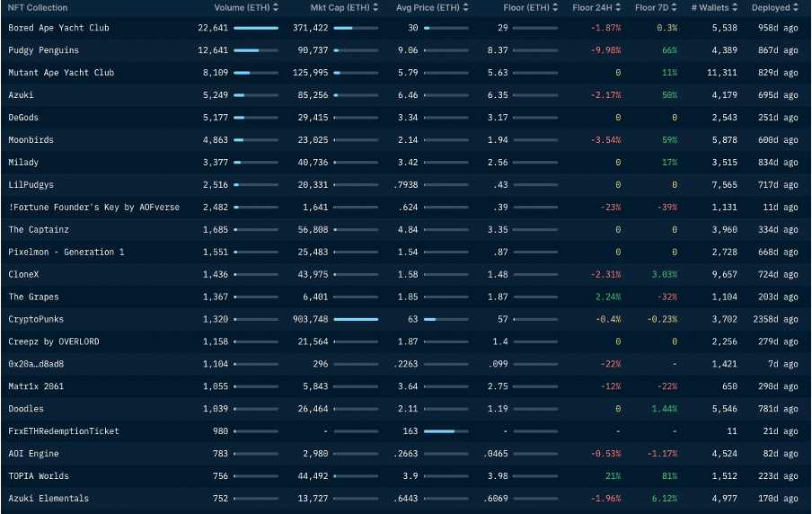Image resolution: width=812 pixels, height=514 pixels.
Task: Click the NFT Collection column header
Action: (x=38, y=8)
